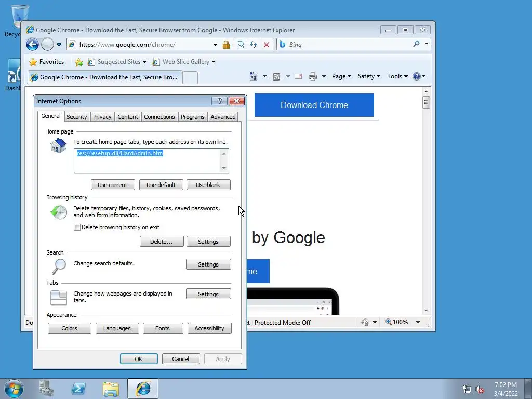Click the Print icon in command bar
Screen dimensions: 532x399
coord(312,76)
